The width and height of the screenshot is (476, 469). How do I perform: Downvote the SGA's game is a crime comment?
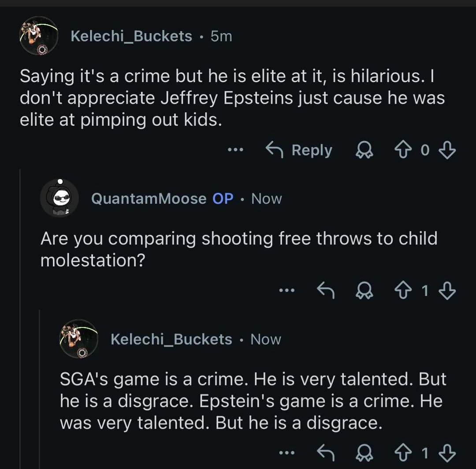coord(448,453)
